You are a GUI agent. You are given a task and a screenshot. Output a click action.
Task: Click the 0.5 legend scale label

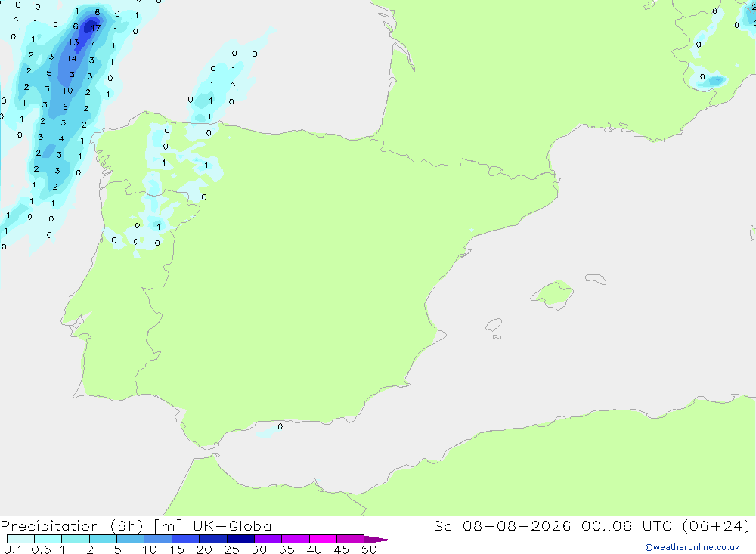click(x=41, y=549)
